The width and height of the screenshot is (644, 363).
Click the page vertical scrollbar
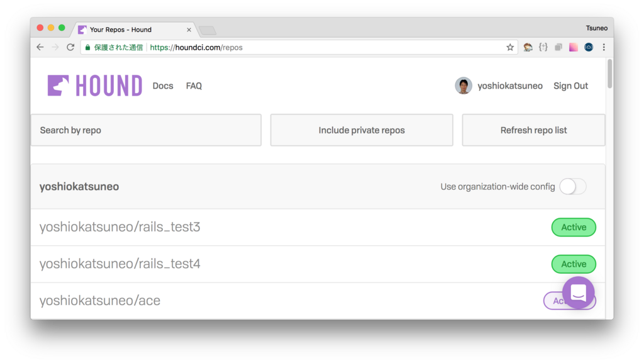[609, 74]
